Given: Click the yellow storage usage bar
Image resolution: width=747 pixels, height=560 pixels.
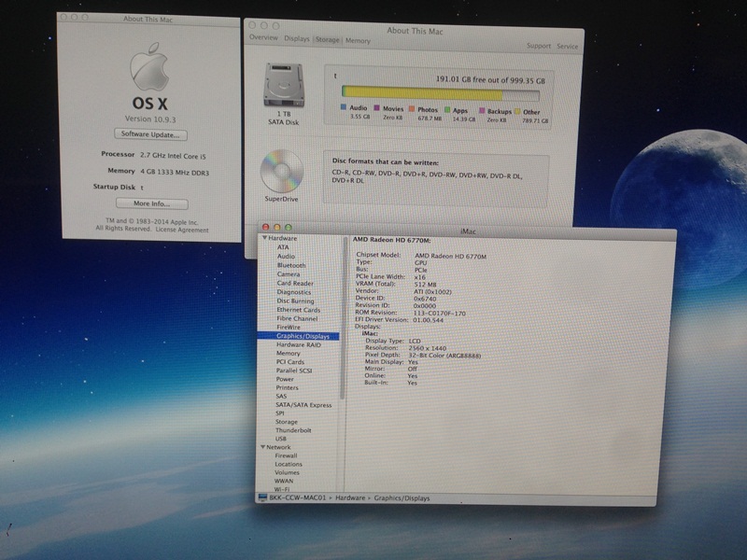Looking at the screenshot, I should 422,92.
